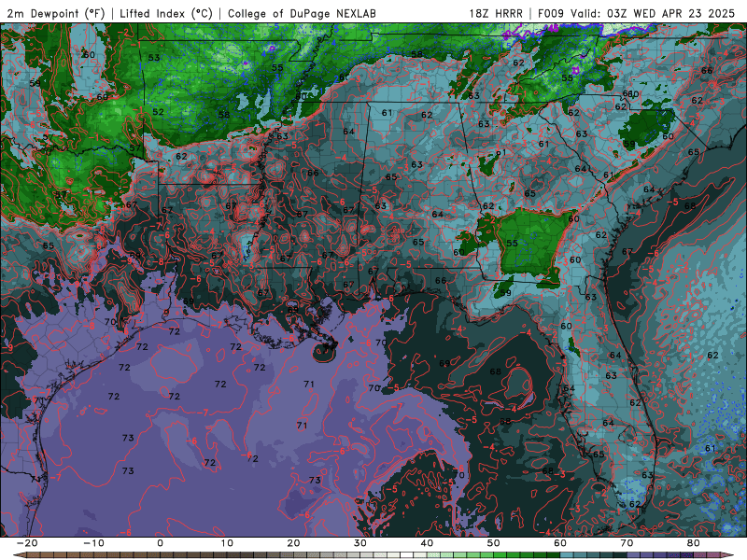Click the "2m Dewpoint (°F)" title text
Image resolution: width=747 pixels, height=560 pixels.
(x=56, y=13)
